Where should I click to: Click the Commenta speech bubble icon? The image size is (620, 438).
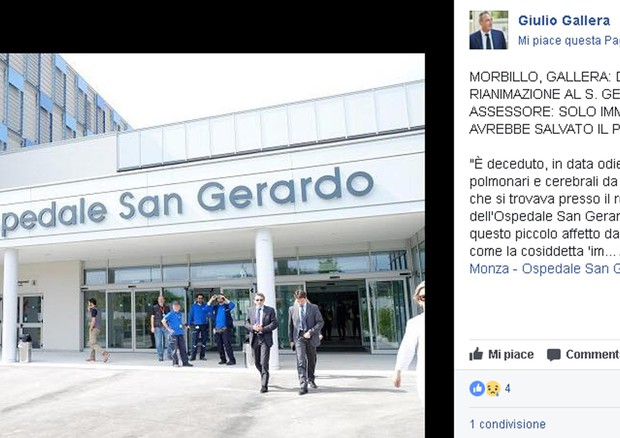(x=554, y=355)
